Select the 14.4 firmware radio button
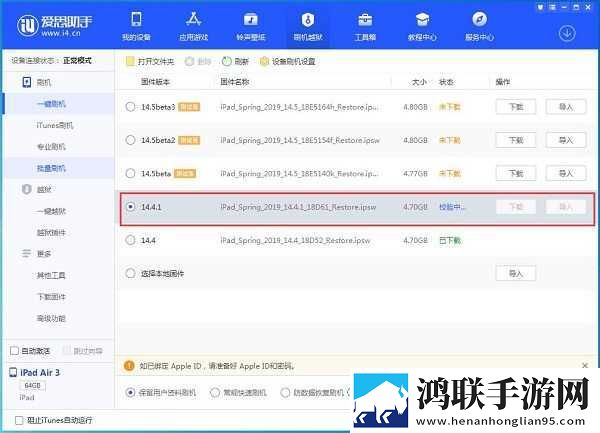Viewport: 600px width, 433px height. click(130, 240)
